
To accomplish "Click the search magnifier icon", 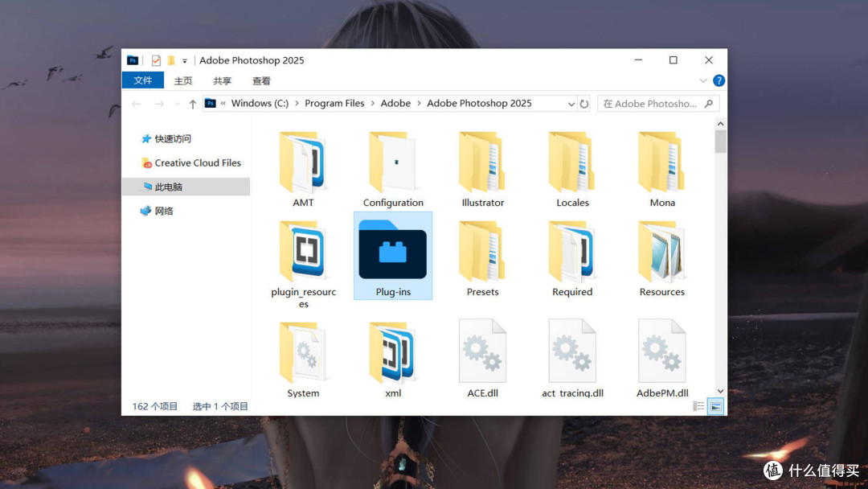I will [709, 104].
